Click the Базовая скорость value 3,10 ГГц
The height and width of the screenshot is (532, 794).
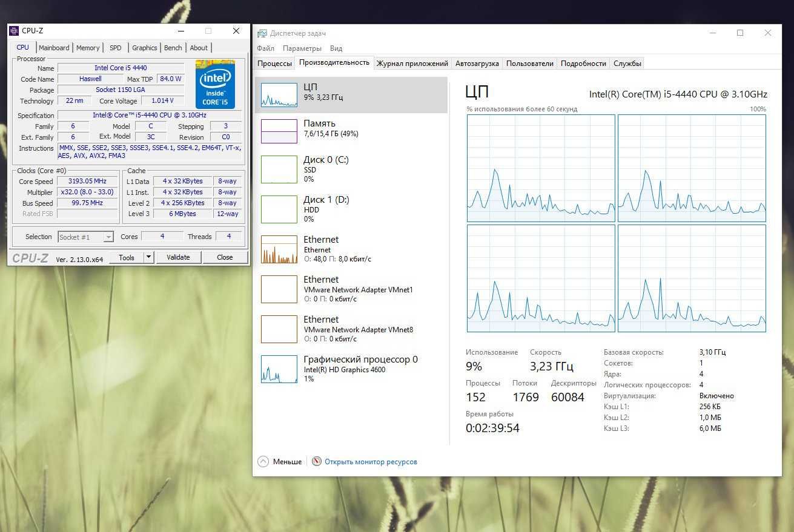click(x=712, y=352)
